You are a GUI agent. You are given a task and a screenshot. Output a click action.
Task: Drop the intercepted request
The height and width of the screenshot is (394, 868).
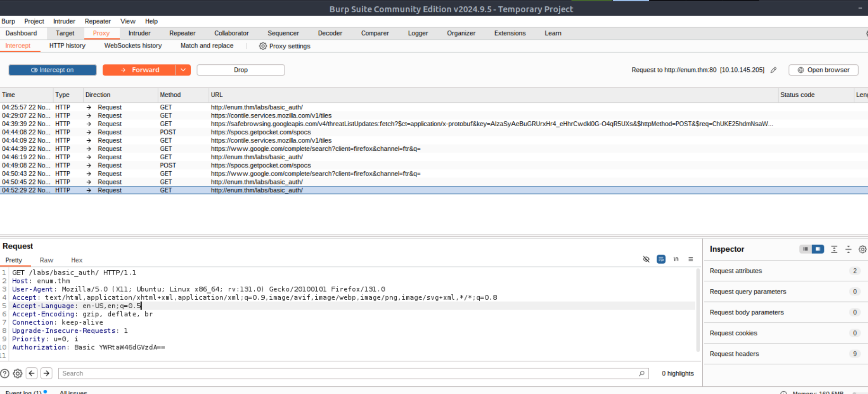(x=241, y=70)
